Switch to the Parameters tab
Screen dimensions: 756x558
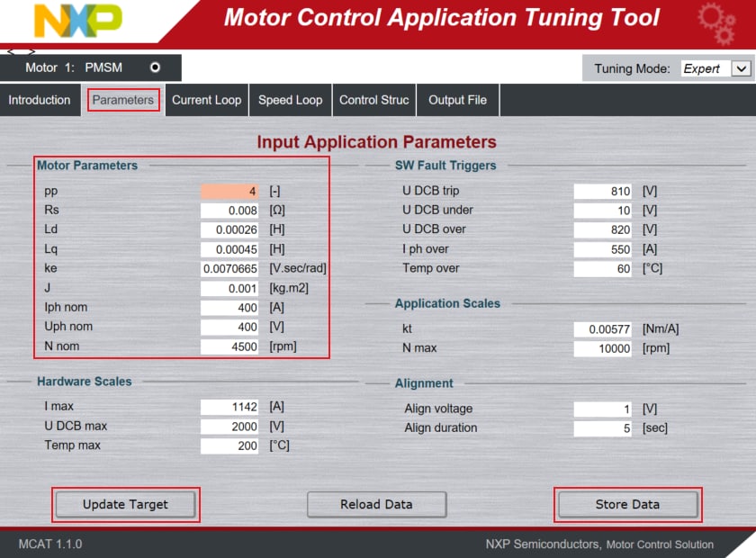123,100
